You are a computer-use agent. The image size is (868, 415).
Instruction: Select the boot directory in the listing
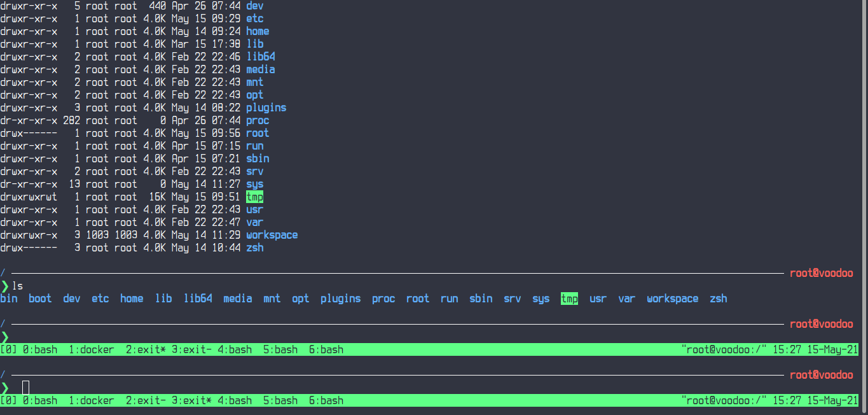(x=40, y=298)
